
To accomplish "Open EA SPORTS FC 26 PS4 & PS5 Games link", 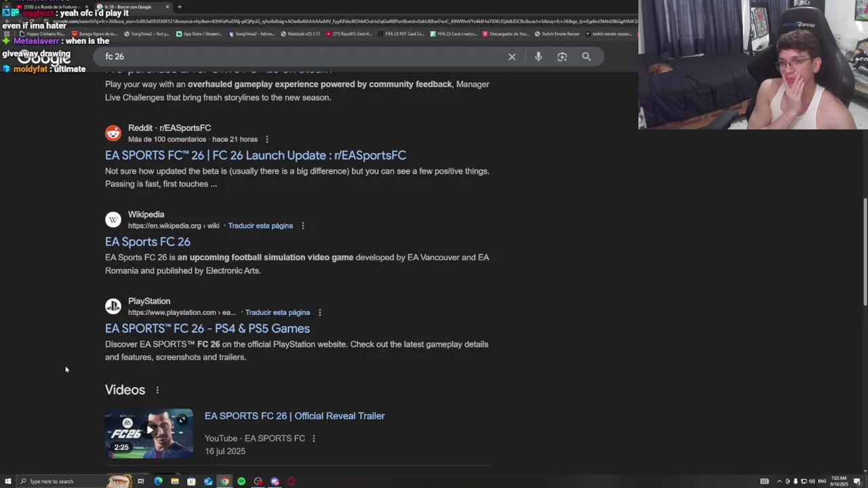I will tap(208, 329).
